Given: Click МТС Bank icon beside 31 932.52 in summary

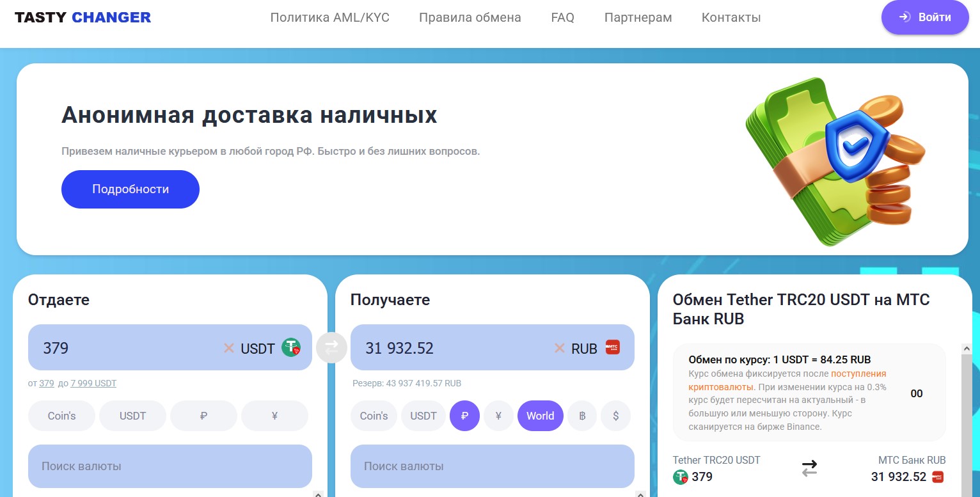Looking at the screenshot, I should point(938,477).
